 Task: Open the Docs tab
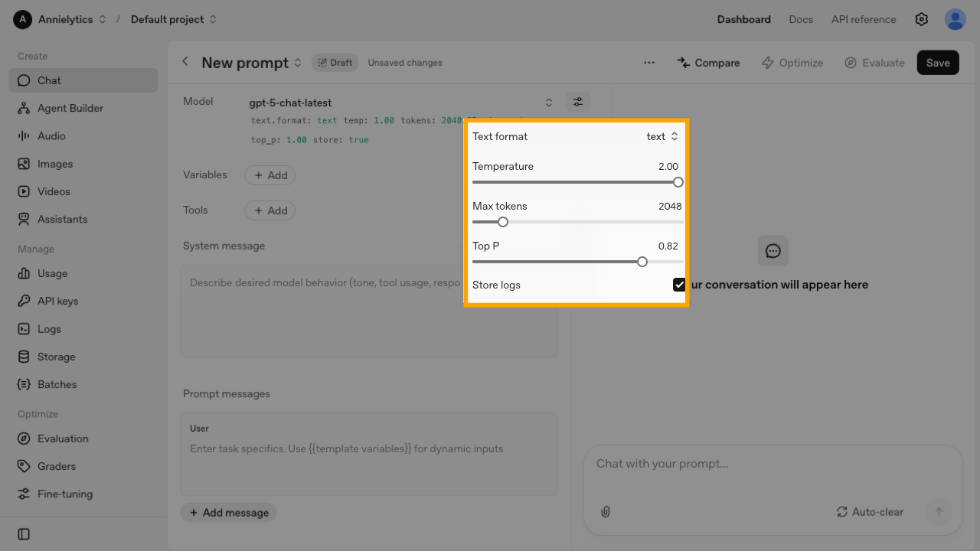coord(801,19)
